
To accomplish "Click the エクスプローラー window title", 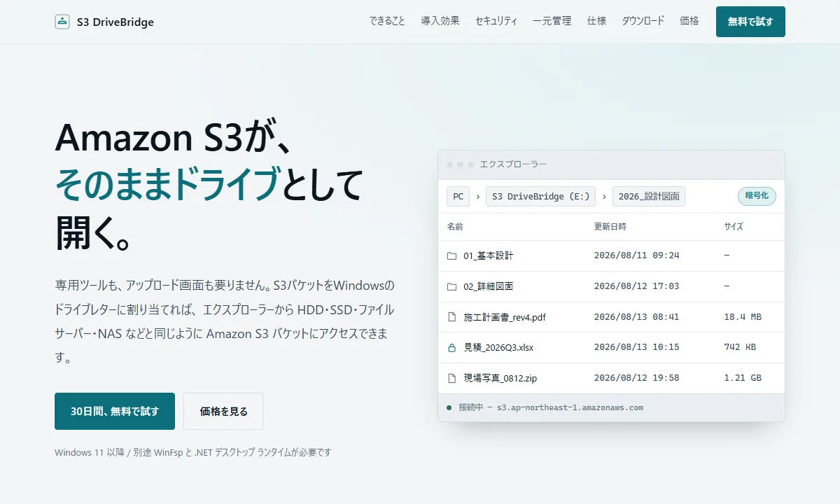I will [513, 164].
